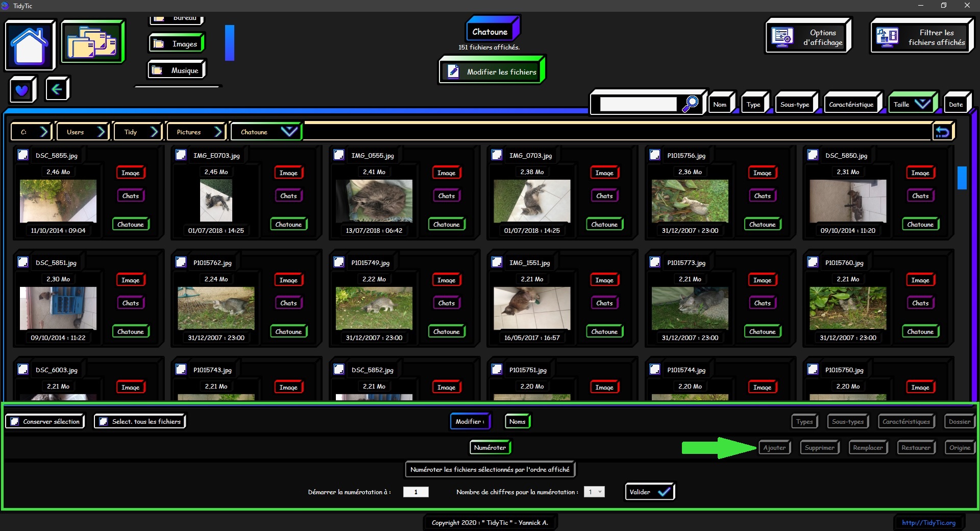980x531 pixels.
Task: Select checkbox for DSC_6003.jpg
Action: tap(23, 369)
